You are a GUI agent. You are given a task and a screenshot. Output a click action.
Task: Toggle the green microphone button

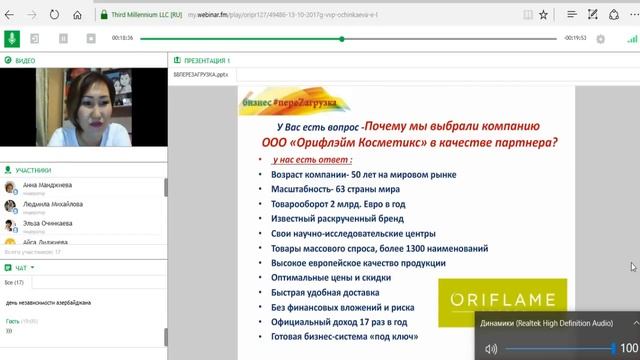pyautogui.click(x=12, y=39)
